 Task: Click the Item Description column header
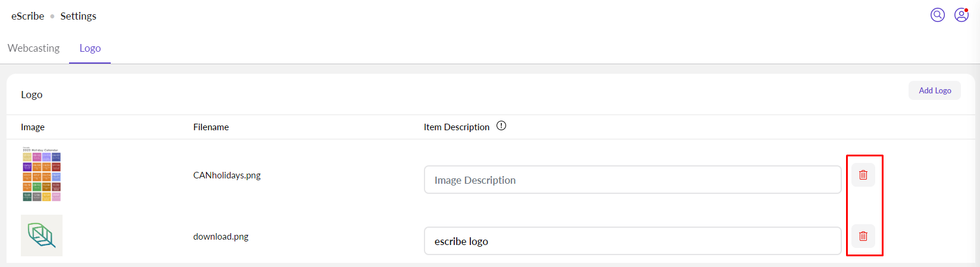(x=456, y=127)
